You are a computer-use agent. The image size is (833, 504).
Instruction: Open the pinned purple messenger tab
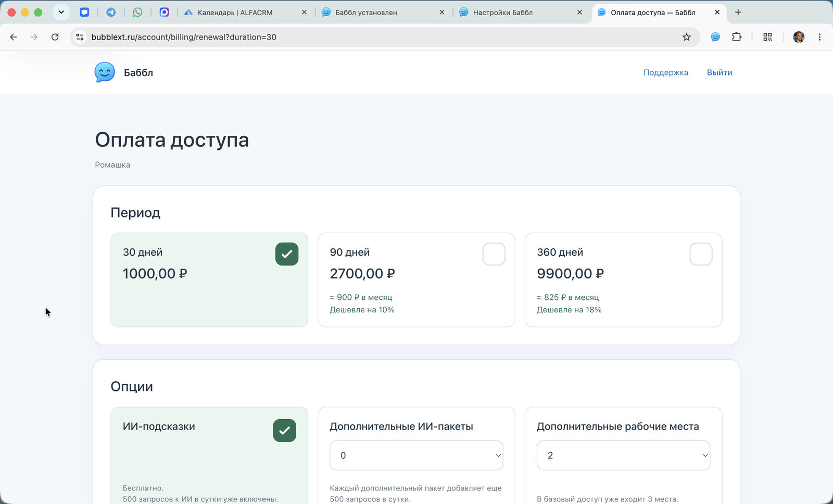click(x=164, y=12)
